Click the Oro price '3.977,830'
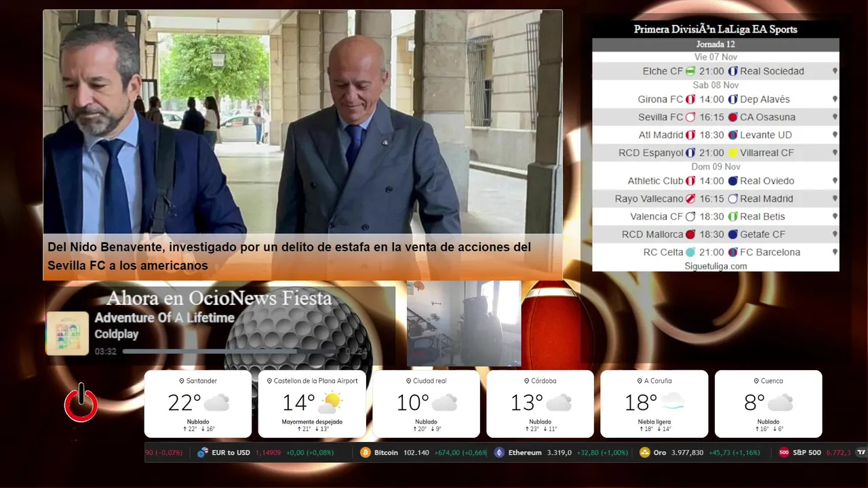 tap(688, 453)
